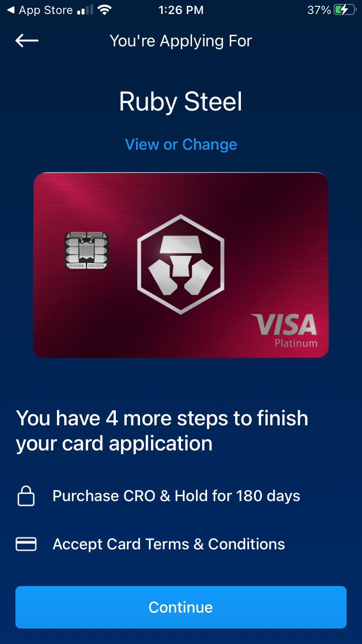
Task: Tap the Wi-Fi icon in status bar
Action: point(104,10)
